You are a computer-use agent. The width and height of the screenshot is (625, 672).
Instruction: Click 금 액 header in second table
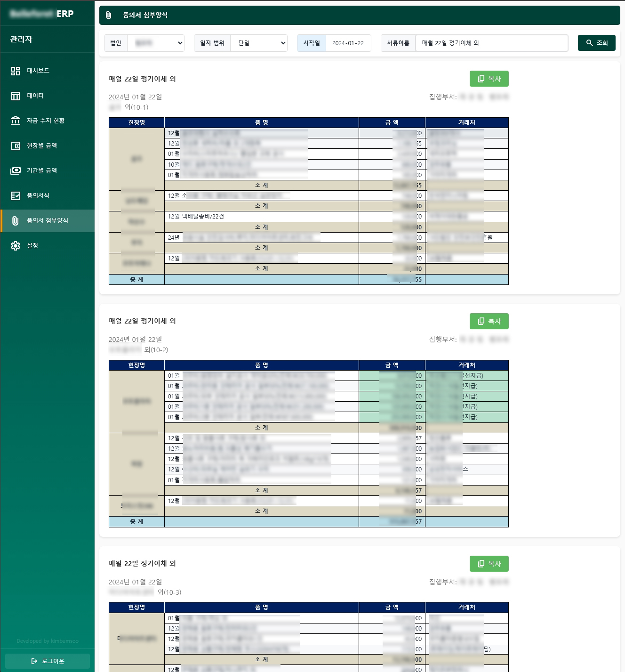click(392, 365)
